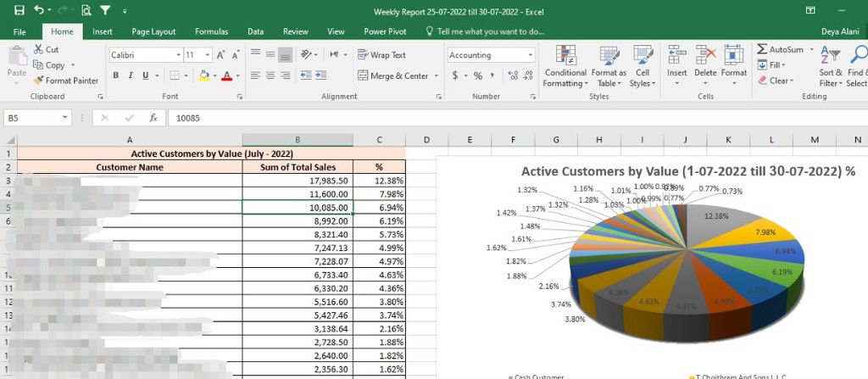Open the Format as Table gallery
The image size is (868, 379).
pos(609,66)
